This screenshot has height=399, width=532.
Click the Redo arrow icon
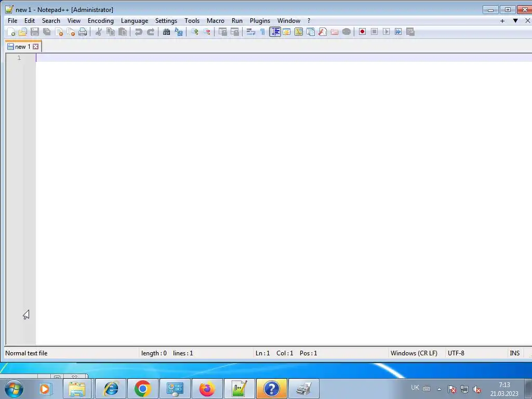tap(151, 32)
